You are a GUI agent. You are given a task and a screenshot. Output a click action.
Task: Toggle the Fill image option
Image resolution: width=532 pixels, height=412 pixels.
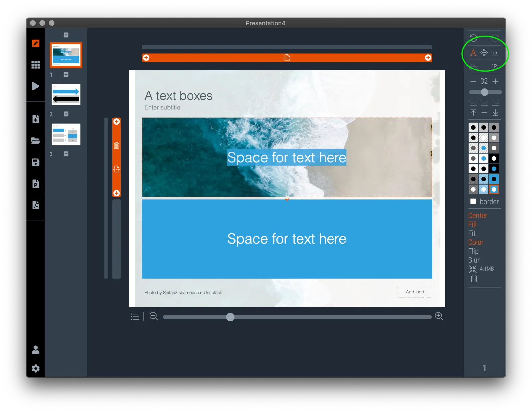pos(472,224)
